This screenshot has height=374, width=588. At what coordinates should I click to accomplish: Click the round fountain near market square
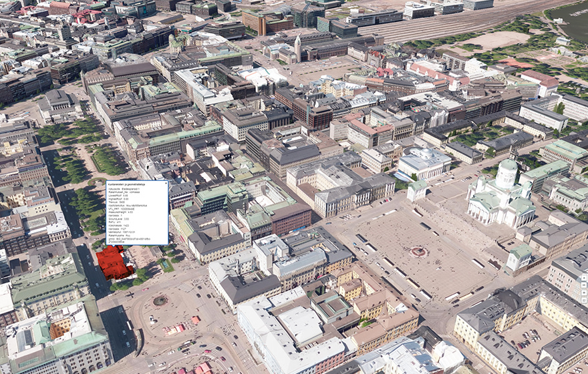coord(160,300)
